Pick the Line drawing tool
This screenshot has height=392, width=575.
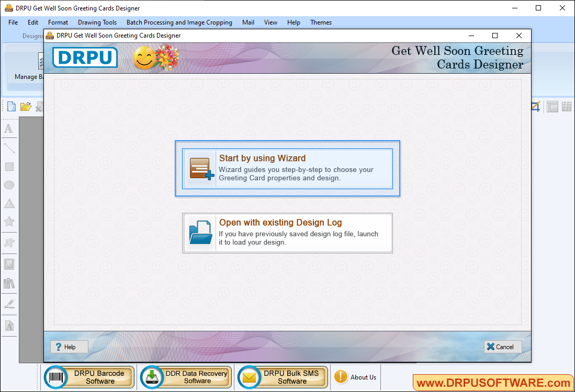pyautogui.click(x=9, y=148)
